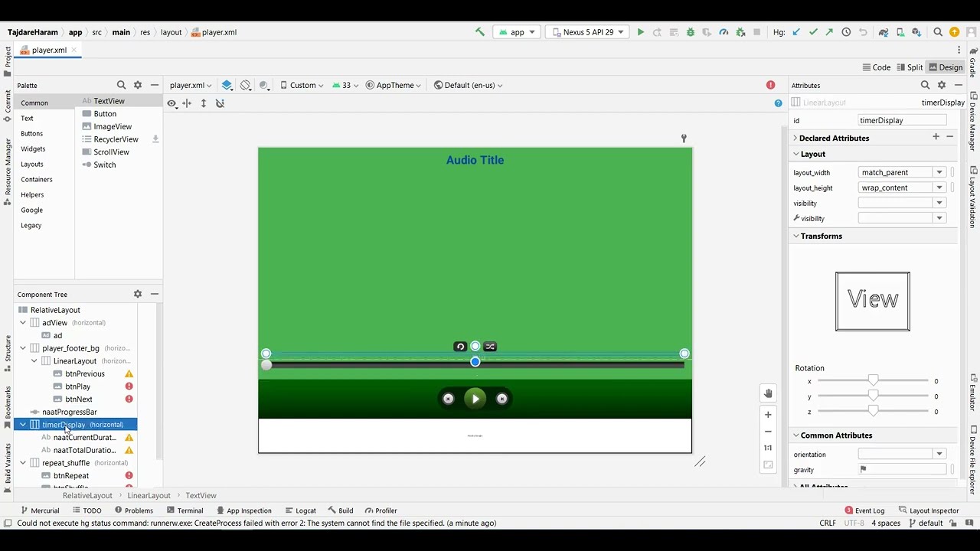Reset zoom to 1:1
980x551 pixels.
click(x=768, y=448)
